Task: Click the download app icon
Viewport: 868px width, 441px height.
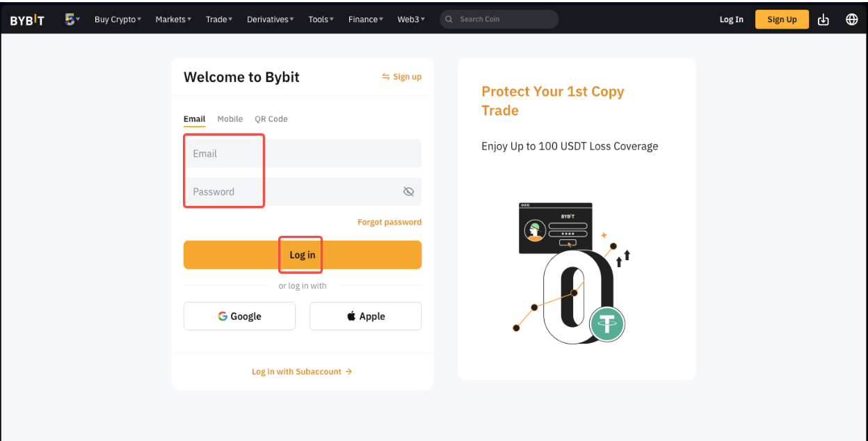Action: click(823, 19)
